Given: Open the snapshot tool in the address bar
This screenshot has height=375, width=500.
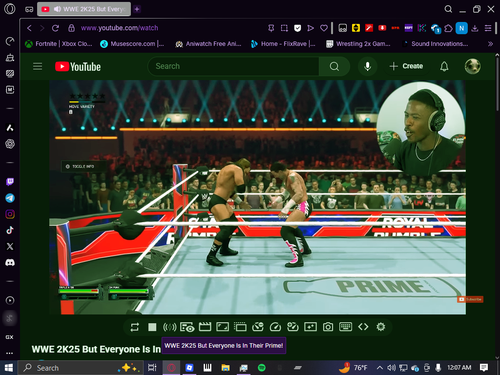Looking at the screenshot, I should [284, 28].
